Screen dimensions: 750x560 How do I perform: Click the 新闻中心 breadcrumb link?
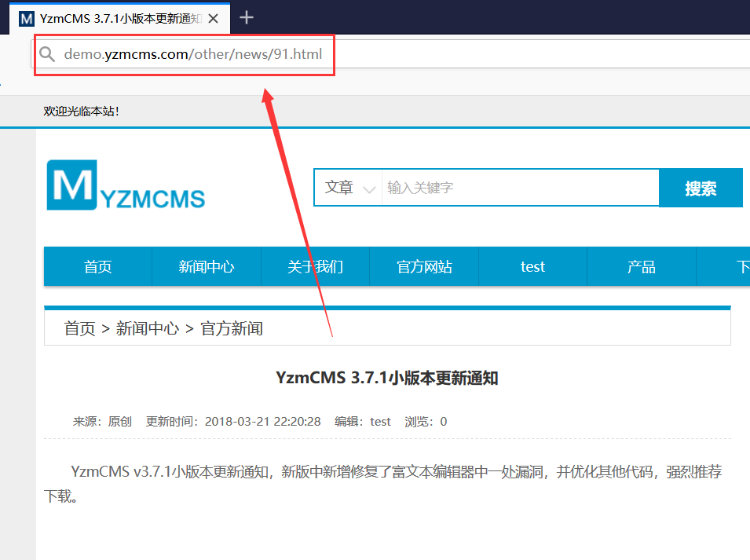[148, 328]
